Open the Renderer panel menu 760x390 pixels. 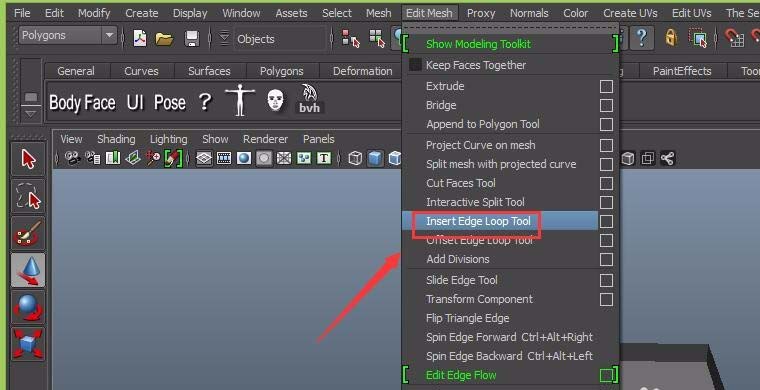(x=265, y=139)
